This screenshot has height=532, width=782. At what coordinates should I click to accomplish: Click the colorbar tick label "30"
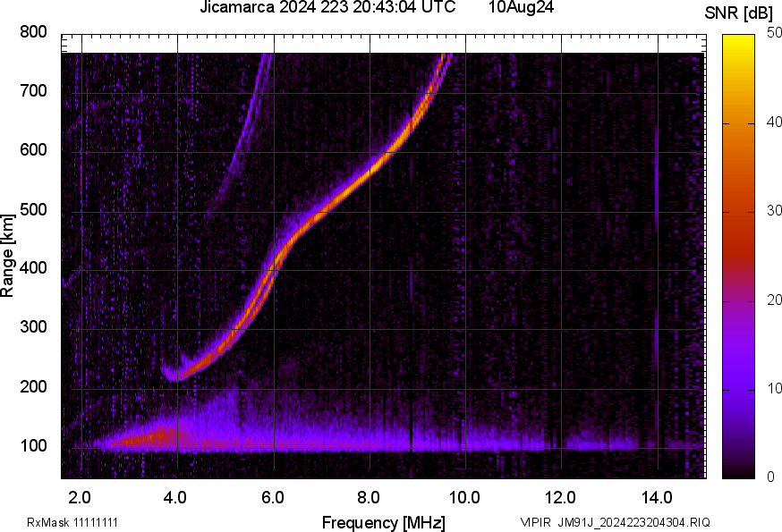[x=774, y=211]
